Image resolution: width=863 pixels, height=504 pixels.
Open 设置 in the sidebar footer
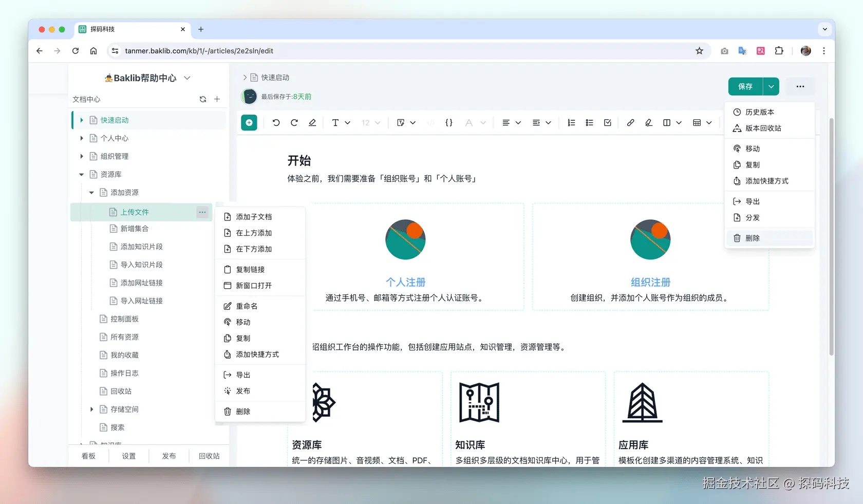click(x=129, y=456)
